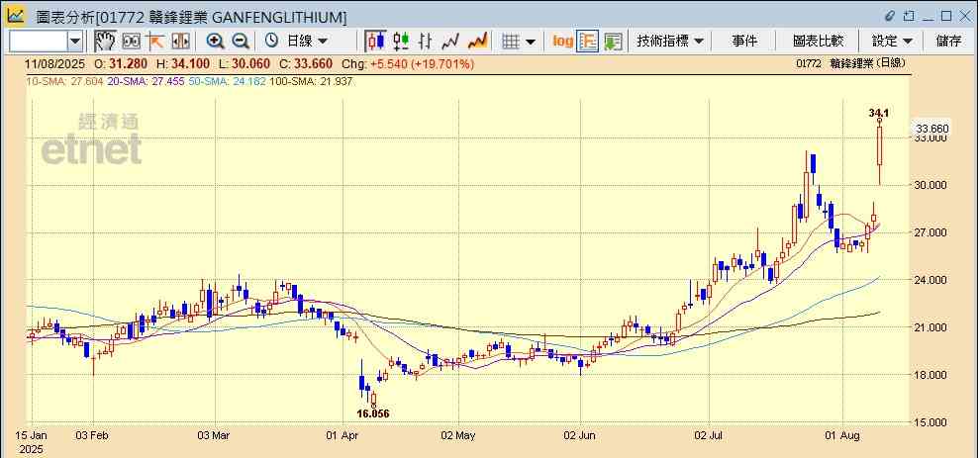Open the stock code dropdown arrow
Image resolution: width=980 pixels, height=458 pixels.
coord(75,42)
